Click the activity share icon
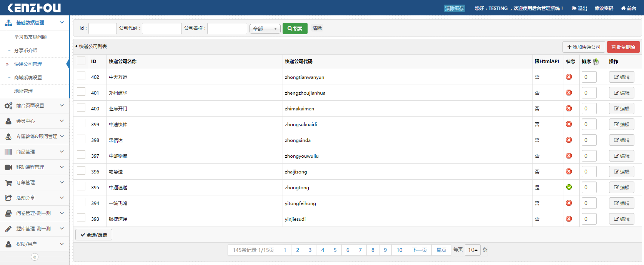Viewport: 644px width, 265px height. (x=8, y=198)
